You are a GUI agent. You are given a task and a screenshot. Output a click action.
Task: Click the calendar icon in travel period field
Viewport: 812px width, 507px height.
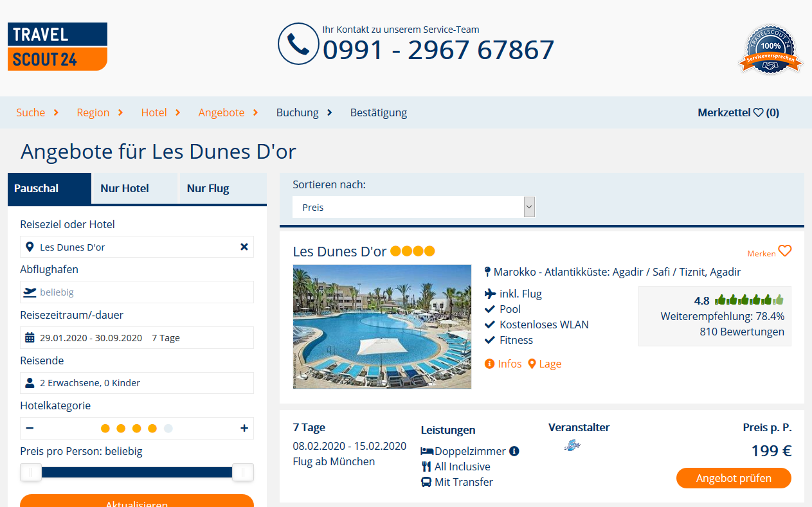(30, 337)
